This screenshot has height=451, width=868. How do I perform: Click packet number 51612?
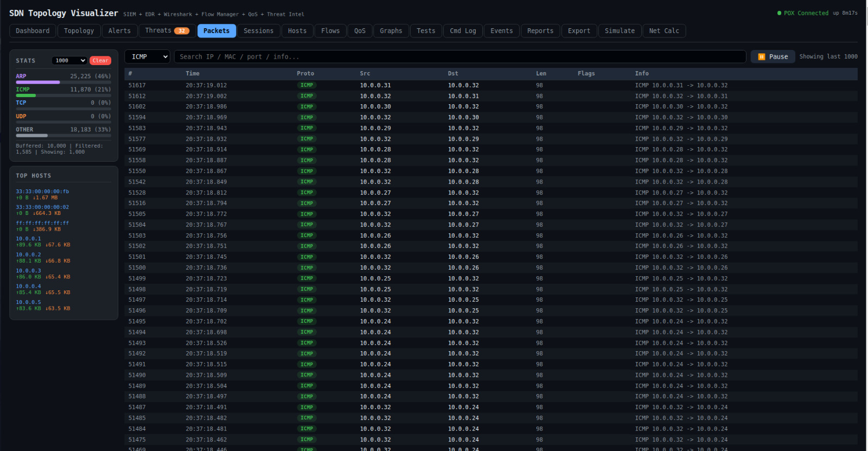pyautogui.click(x=137, y=96)
